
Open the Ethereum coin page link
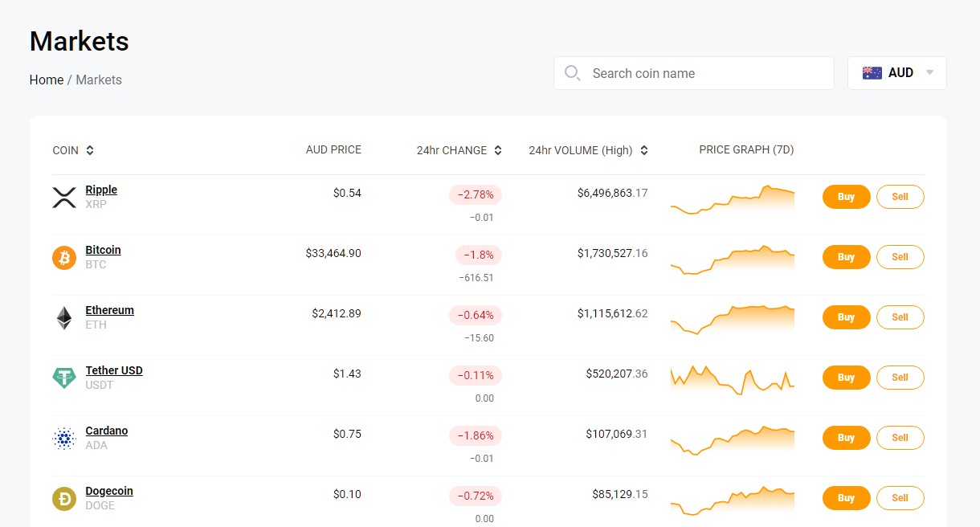[110, 311]
